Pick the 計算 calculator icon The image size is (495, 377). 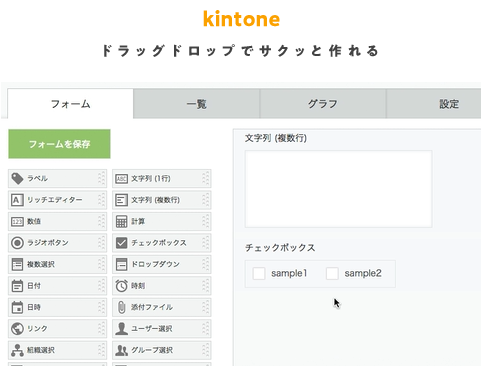121,221
